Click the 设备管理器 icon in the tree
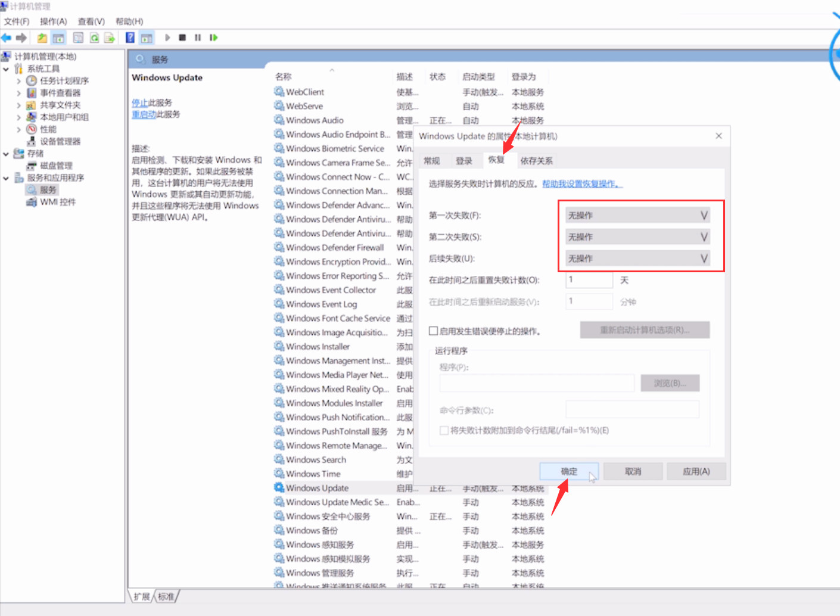This screenshot has width=840, height=616. (x=32, y=141)
